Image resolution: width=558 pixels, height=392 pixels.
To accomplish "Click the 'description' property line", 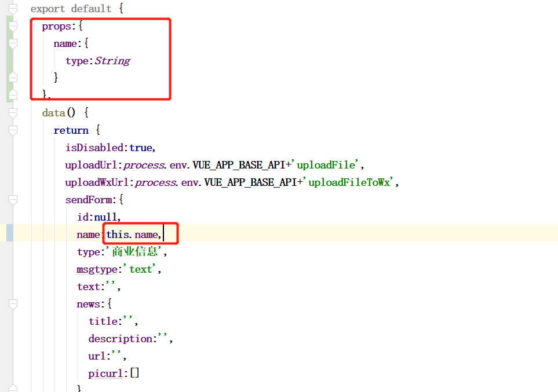I will [130, 339].
